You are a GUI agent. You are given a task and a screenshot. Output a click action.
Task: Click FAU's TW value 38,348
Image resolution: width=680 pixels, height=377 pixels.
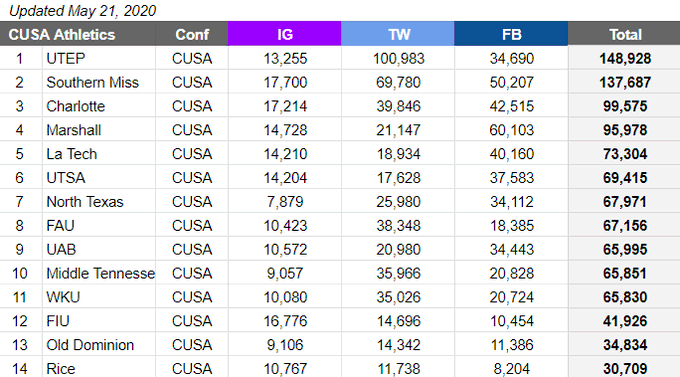coord(398,225)
